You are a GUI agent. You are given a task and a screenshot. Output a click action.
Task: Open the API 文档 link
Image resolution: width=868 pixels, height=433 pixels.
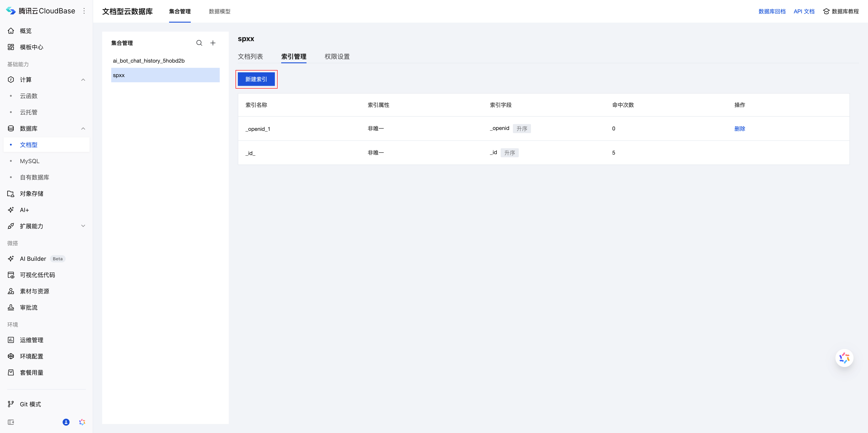pyautogui.click(x=804, y=12)
